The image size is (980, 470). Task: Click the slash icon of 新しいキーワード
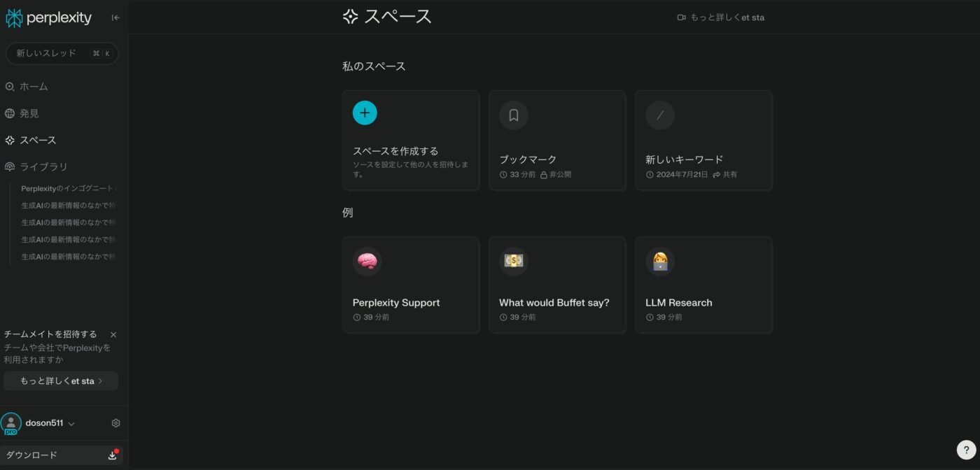659,115
